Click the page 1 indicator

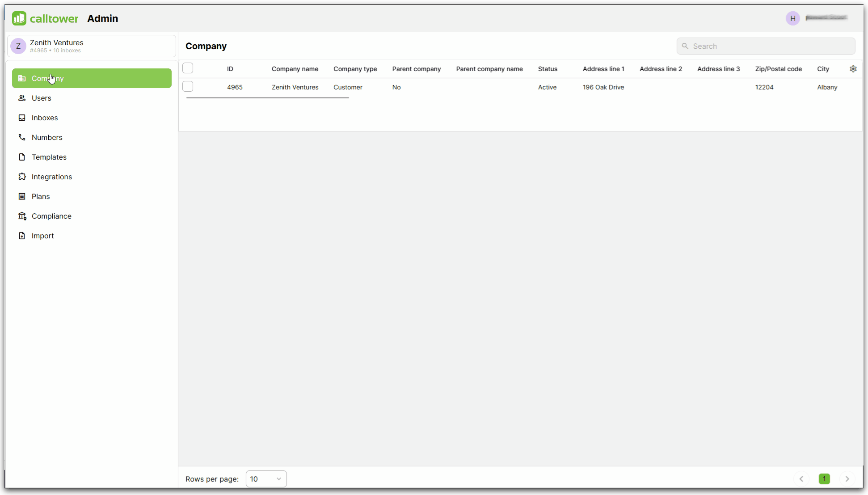point(824,478)
